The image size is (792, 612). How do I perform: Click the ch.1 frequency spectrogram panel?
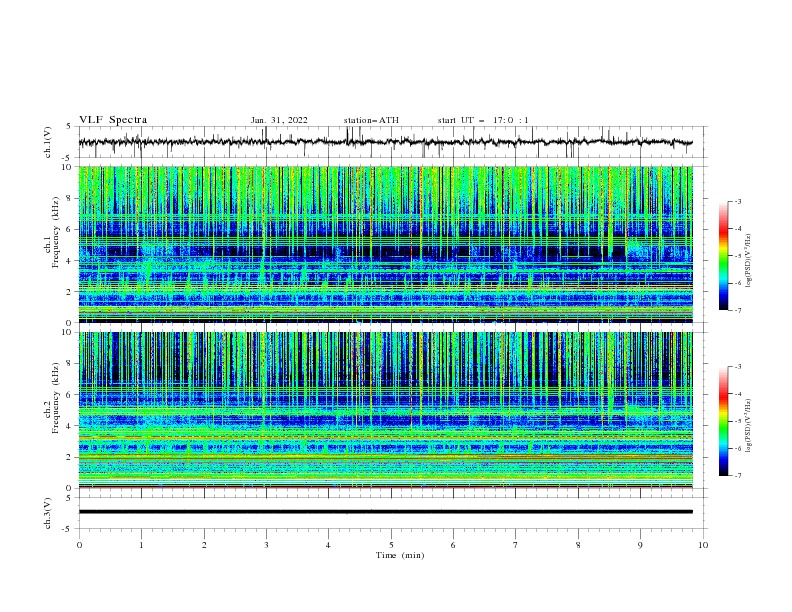(385, 244)
